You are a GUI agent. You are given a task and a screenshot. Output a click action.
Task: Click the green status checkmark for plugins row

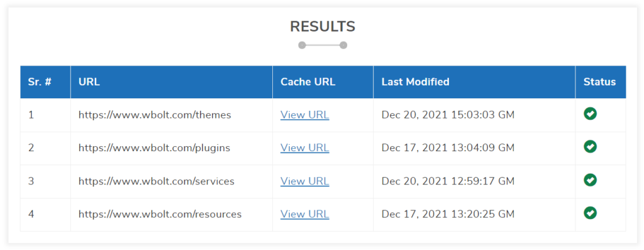[590, 147]
